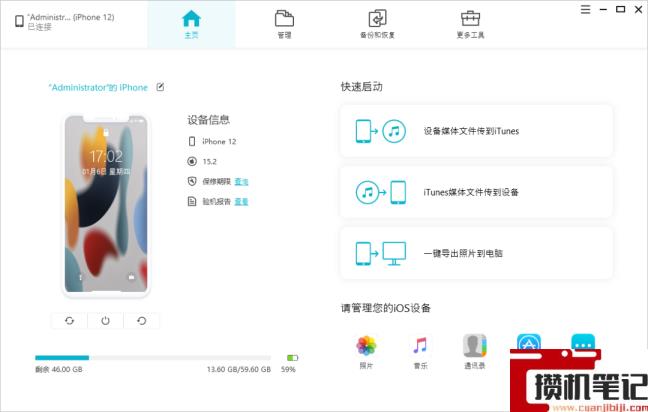Click the inspection report document icon

tap(192, 201)
